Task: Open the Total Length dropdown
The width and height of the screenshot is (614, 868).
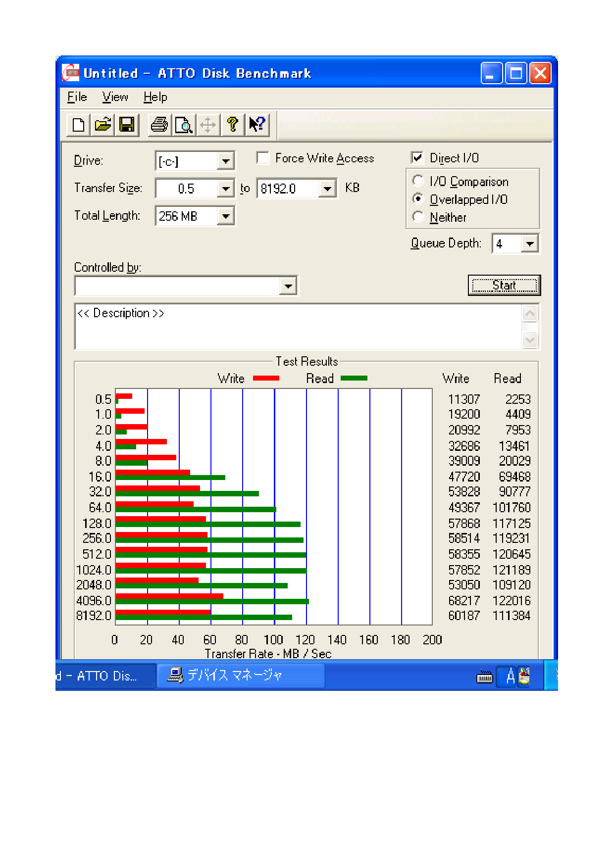Action: pos(225,216)
